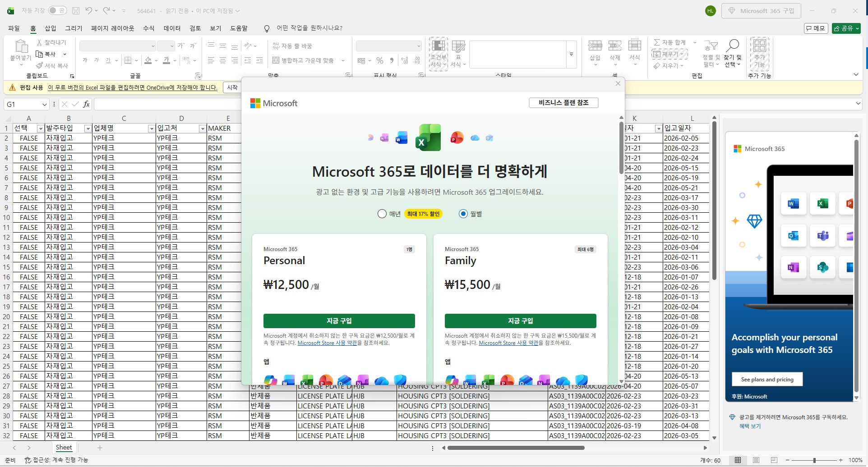Click the AutoSum (자동 합계) sigma icon
868x467 pixels.
[x=657, y=42]
